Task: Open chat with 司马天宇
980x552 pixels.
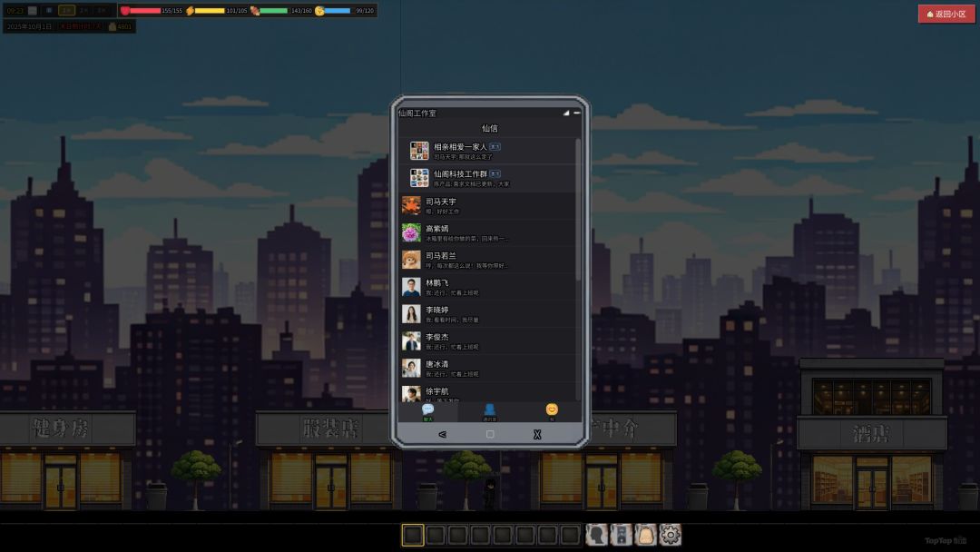Action: point(487,206)
